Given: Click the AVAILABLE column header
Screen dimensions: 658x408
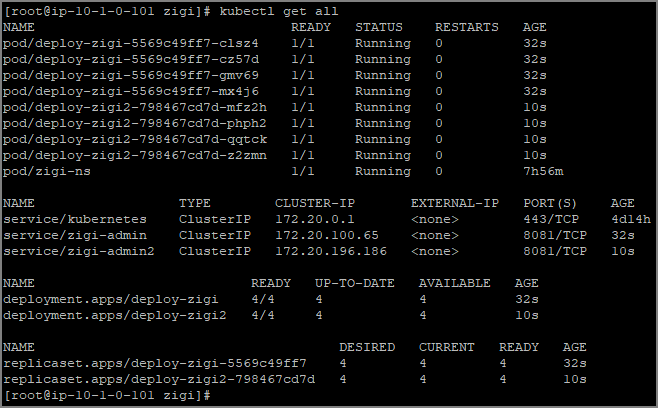Looking at the screenshot, I should pos(454,283).
